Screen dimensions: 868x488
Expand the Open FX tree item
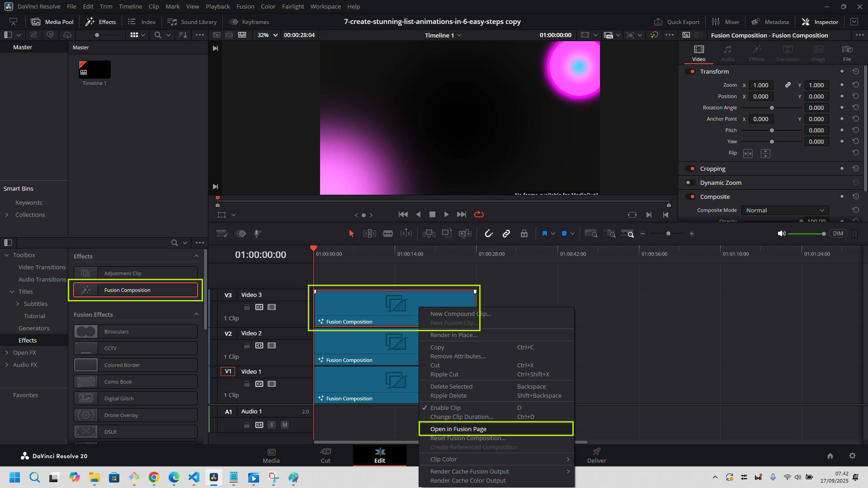coord(7,352)
